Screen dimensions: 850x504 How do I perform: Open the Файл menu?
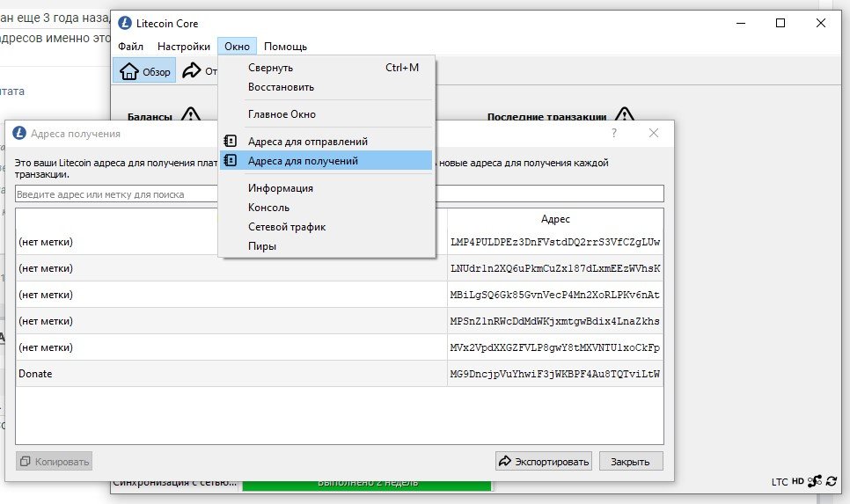130,47
